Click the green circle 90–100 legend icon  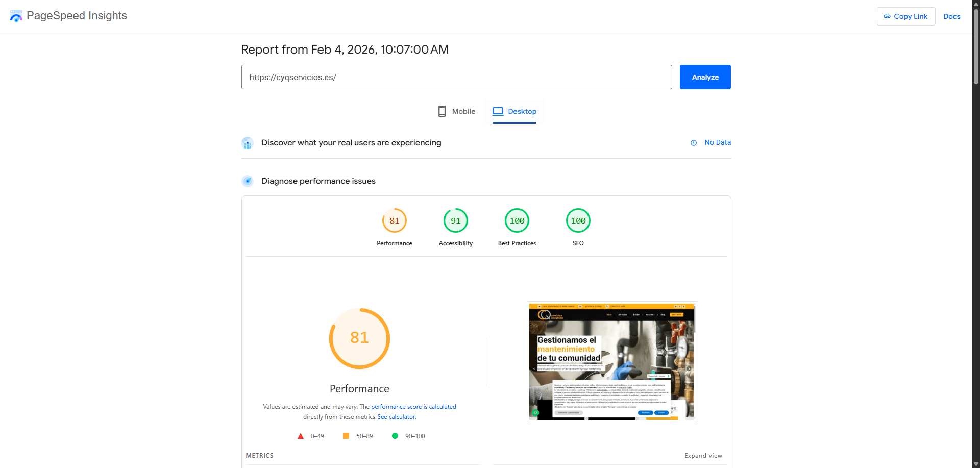[395, 436]
